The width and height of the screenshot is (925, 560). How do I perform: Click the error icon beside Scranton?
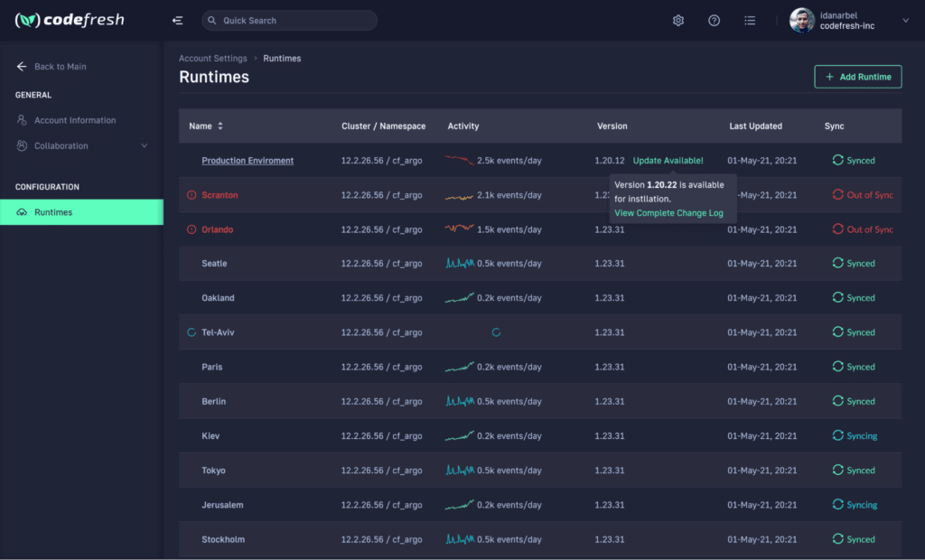[191, 195]
